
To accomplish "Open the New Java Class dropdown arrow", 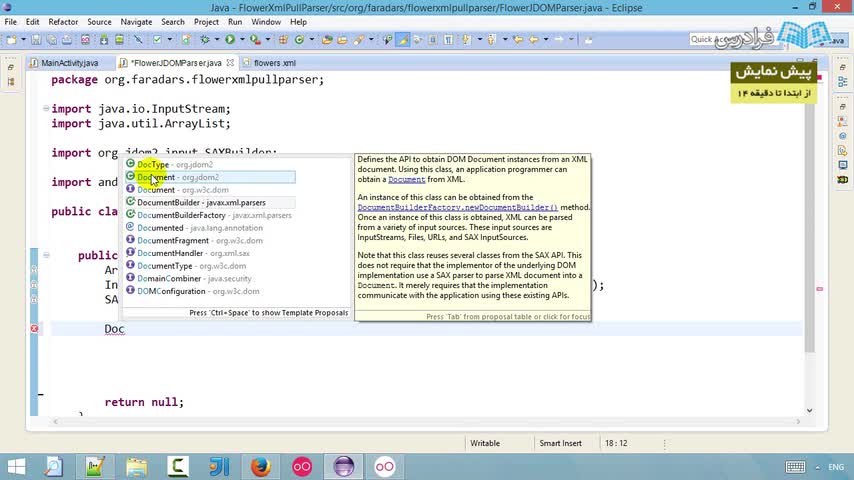I will 311,40.
